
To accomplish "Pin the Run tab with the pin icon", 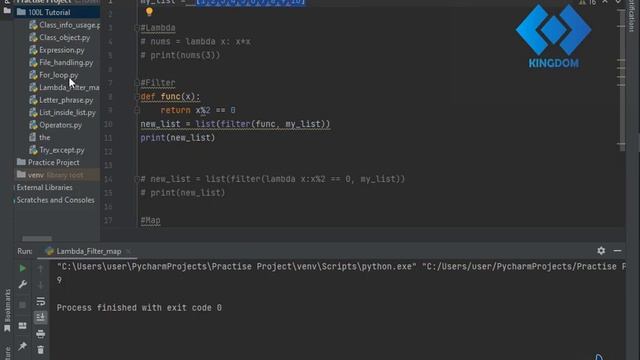I will [22, 346].
